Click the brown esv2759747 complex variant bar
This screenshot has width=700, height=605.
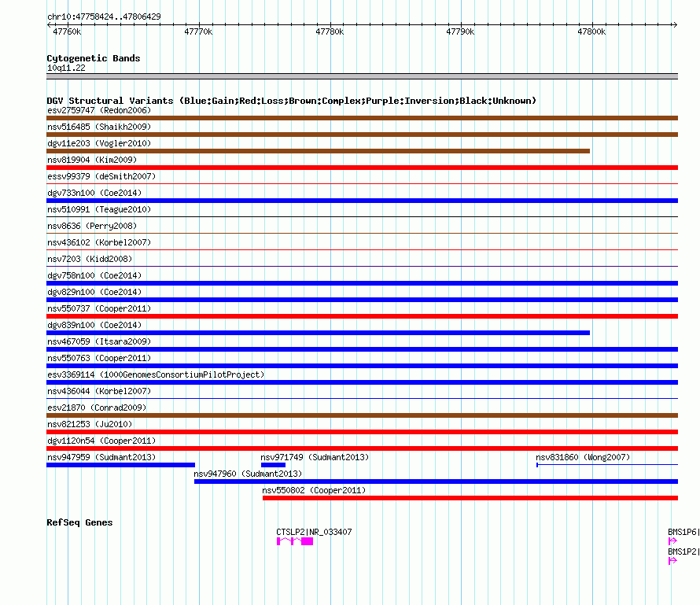click(x=362, y=118)
